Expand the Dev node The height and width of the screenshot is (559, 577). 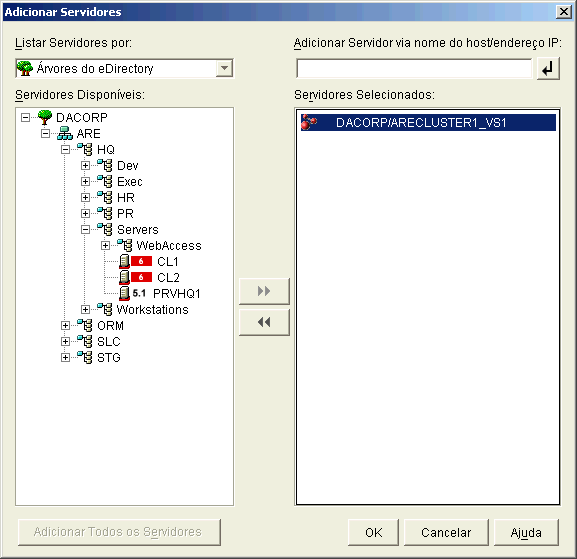coord(85,166)
